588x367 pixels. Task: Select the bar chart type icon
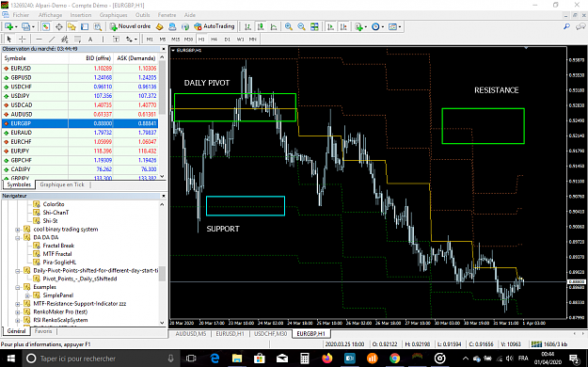click(x=247, y=26)
